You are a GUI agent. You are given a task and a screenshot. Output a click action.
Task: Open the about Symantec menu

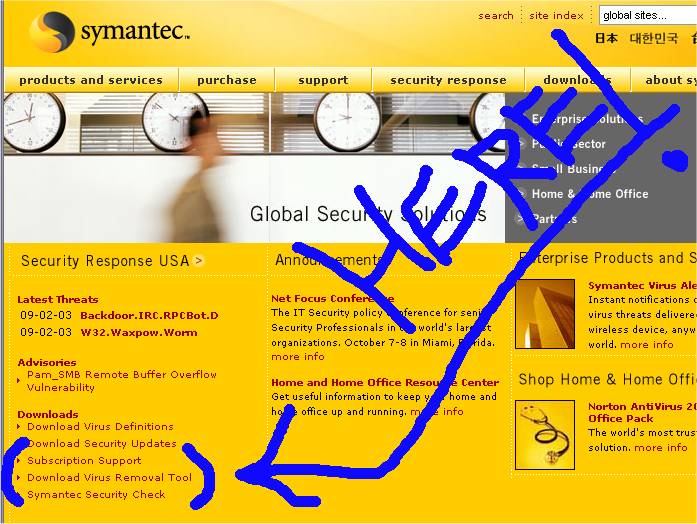tap(671, 80)
